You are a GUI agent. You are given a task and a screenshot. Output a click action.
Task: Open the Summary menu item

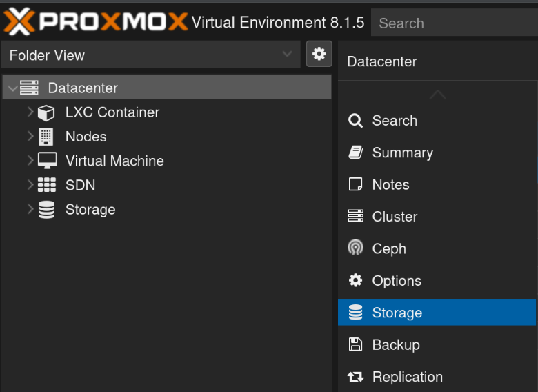coord(402,153)
